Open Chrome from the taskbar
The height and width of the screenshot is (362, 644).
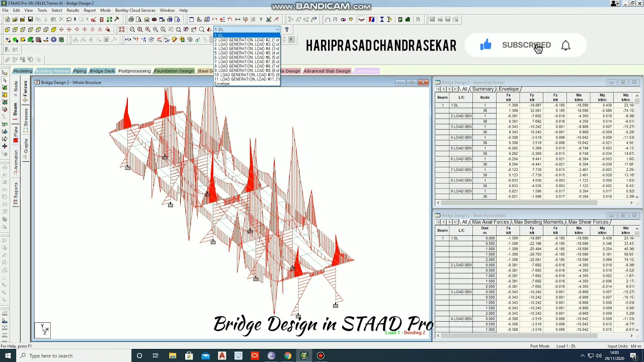(x=287, y=356)
